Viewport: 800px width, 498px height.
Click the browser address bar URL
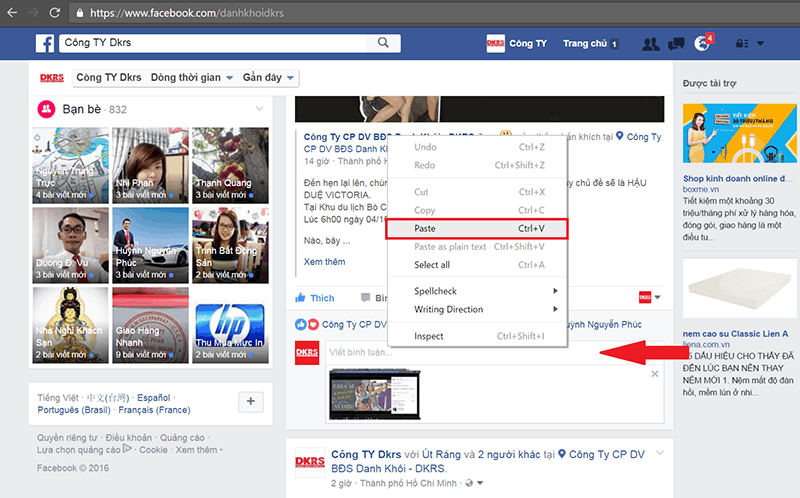tap(187, 13)
